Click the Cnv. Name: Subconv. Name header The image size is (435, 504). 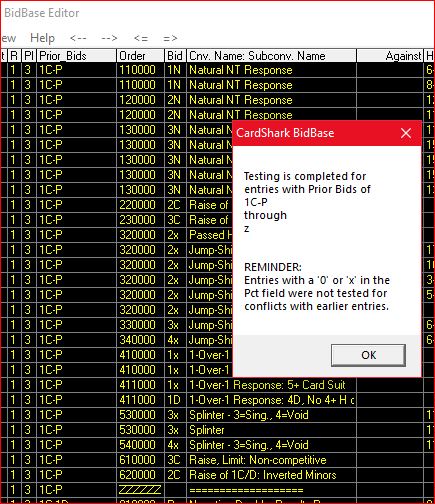point(271,56)
